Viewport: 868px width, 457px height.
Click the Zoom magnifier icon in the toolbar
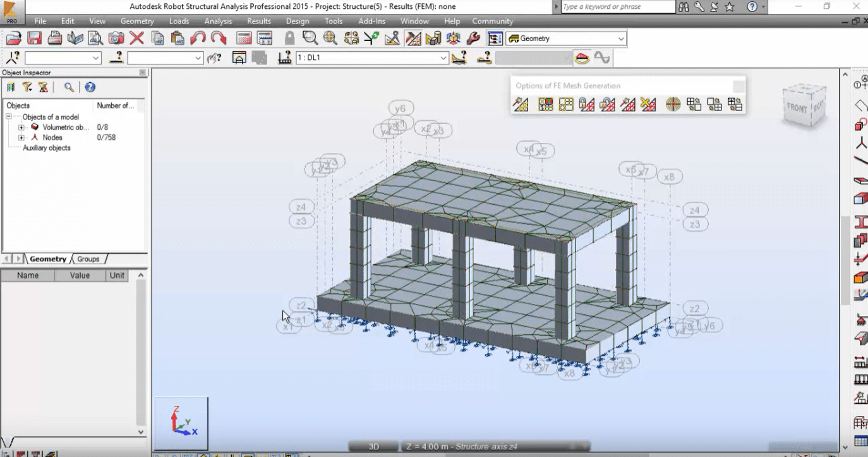tap(309, 38)
